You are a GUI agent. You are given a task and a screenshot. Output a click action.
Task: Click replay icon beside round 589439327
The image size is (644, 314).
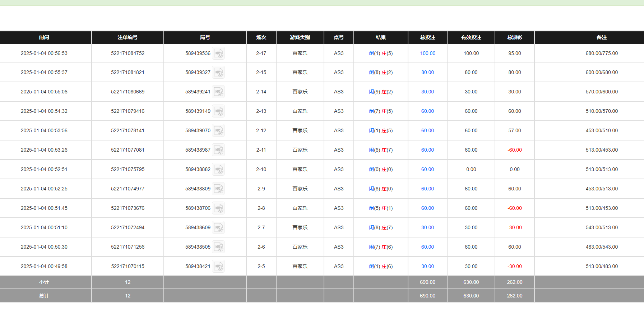point(218,73)
